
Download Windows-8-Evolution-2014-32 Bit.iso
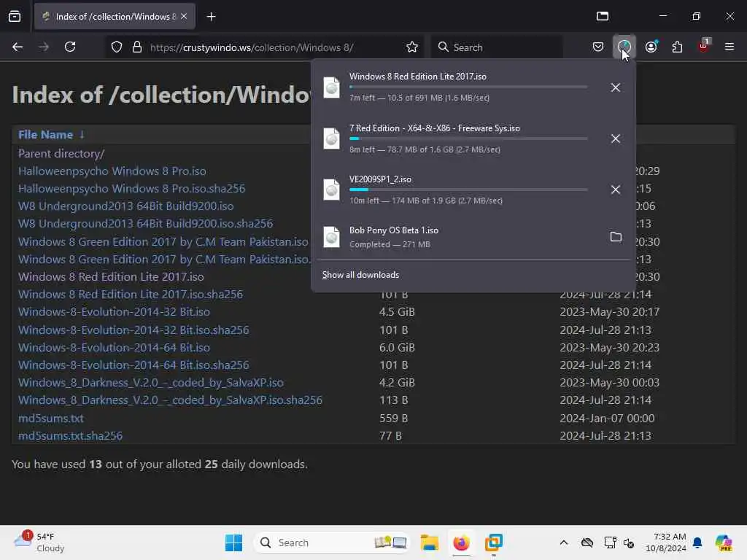pos(114,312)
